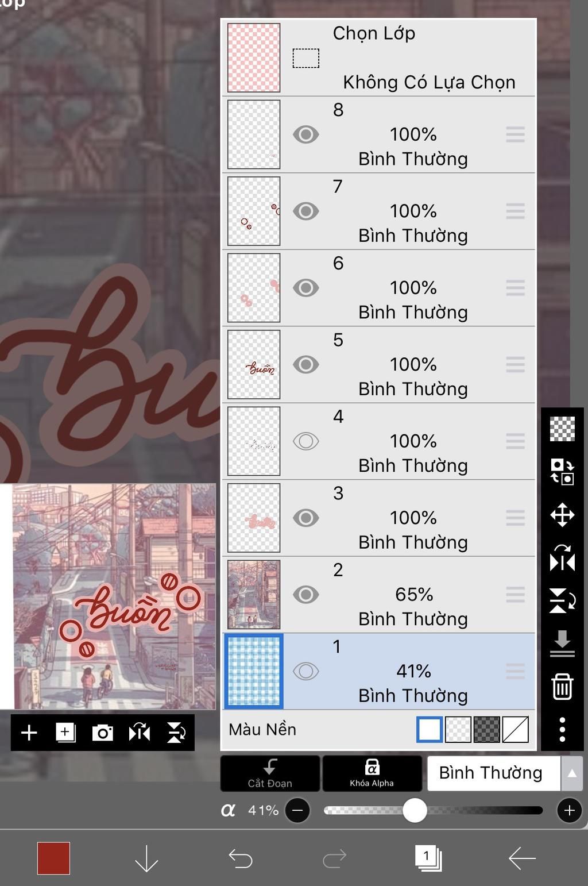Select the Chọn Lớp selection layer
Image resolution: width=588 pixels, height=886 pixels.
378,57
